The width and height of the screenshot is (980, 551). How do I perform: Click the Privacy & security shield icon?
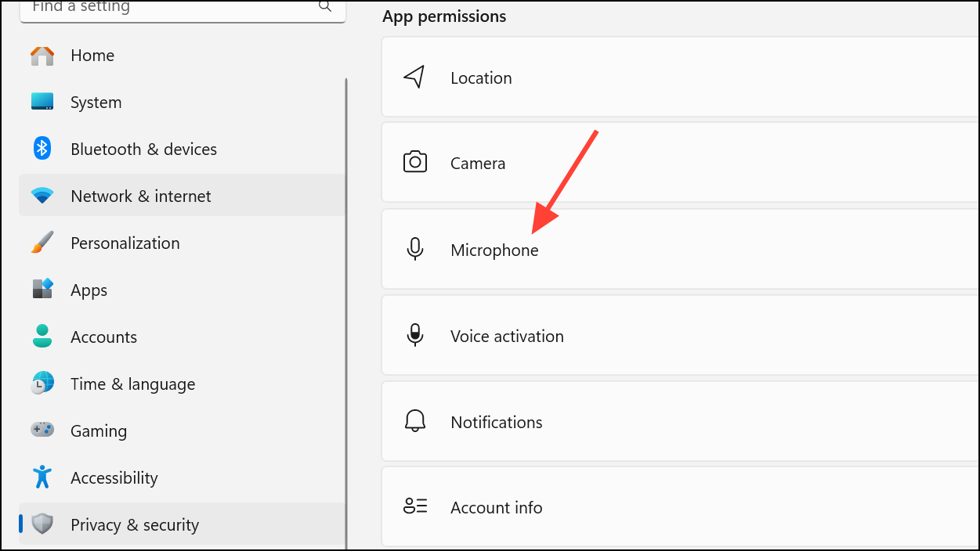[x=42, y=524]
